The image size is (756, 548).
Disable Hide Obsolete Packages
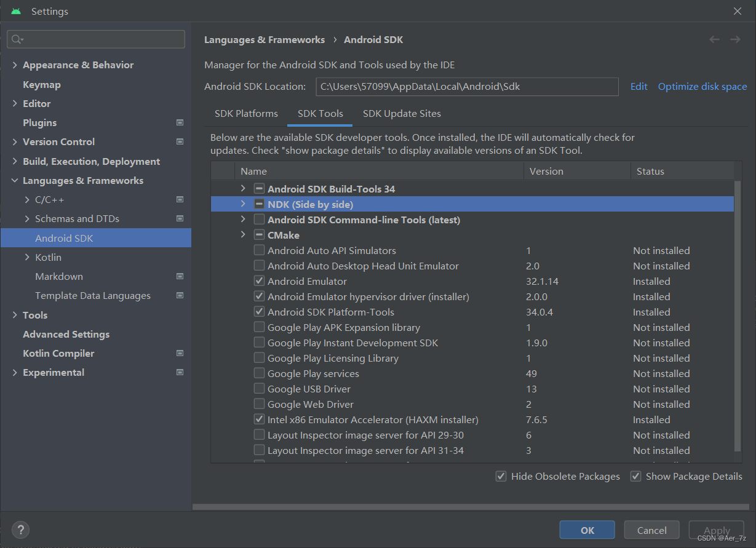tap(501, 476)
